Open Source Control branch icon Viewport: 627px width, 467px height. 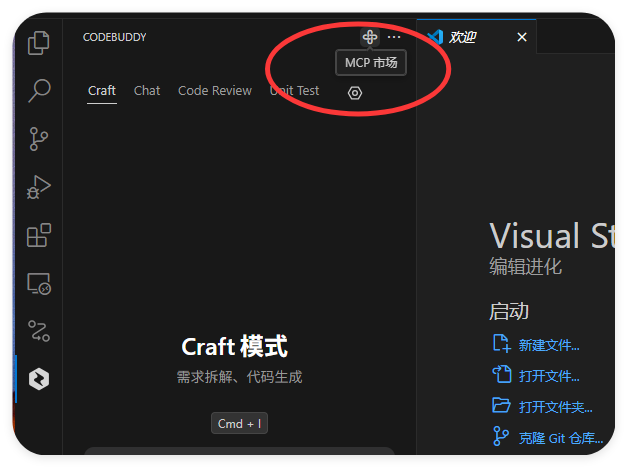38,139
